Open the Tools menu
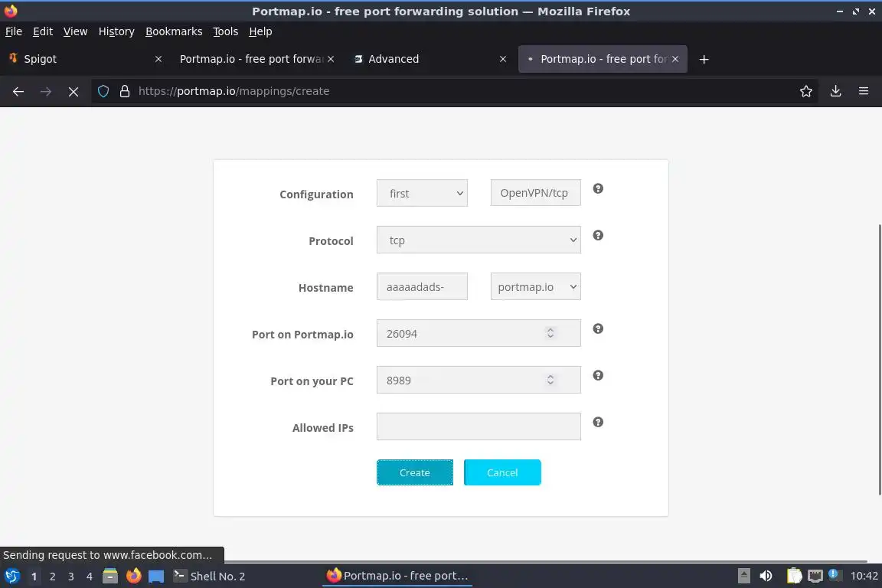Screen dimensions: 882x588 [226, 31]
